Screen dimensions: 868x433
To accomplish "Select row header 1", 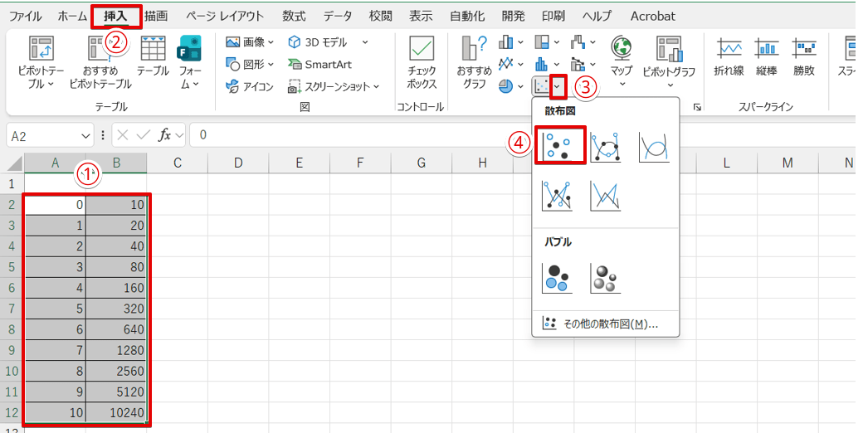I will pyautogui.click(x=12, y=183).
